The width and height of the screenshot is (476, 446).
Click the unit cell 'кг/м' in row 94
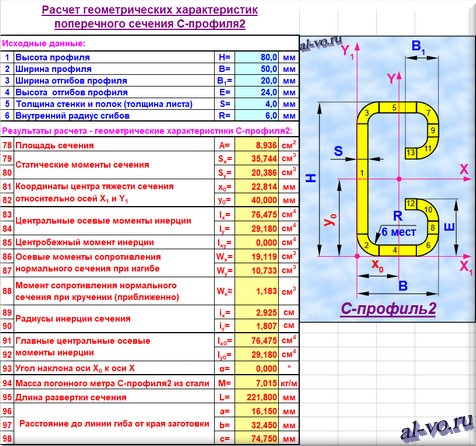(x=289, y=383)
